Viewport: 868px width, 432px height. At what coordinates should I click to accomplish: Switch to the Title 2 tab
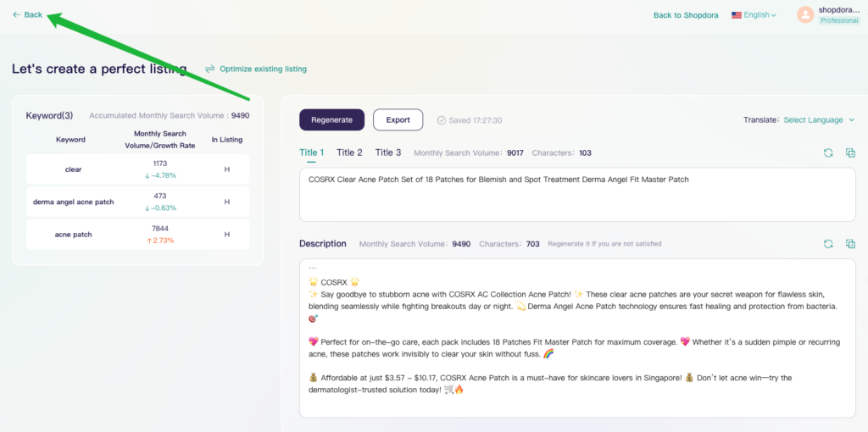click(x=349, y=152)
